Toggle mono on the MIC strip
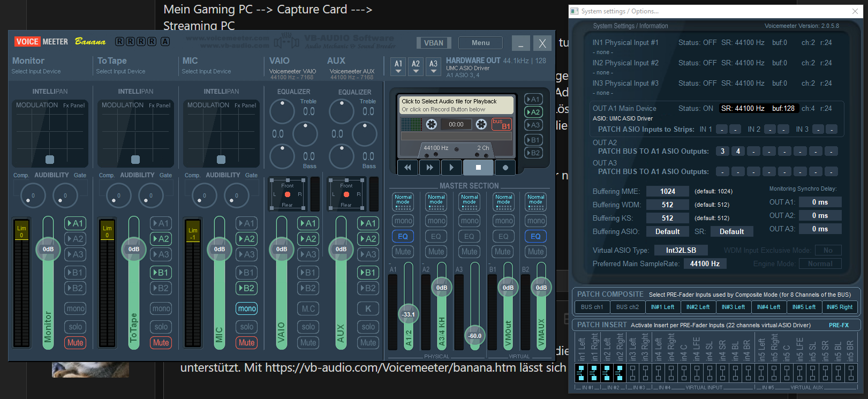868x399 pixels. (247, 308)
